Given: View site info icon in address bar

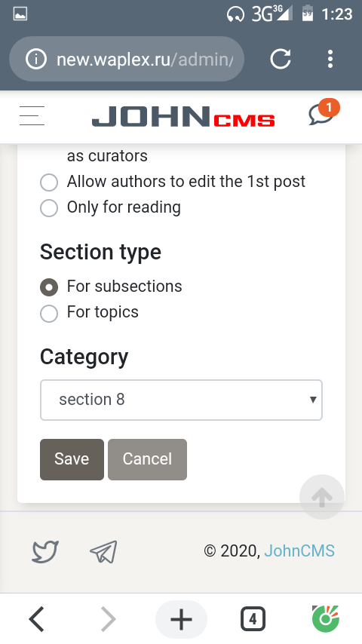Looking at the screenshot, I should point(35,59).
